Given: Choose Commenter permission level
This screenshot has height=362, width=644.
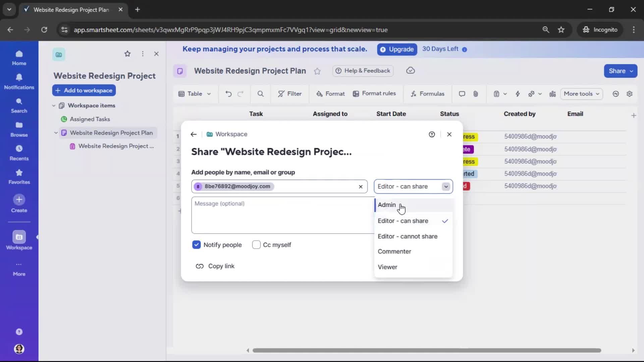Looking at the screenshot, I should click(395, 251).
